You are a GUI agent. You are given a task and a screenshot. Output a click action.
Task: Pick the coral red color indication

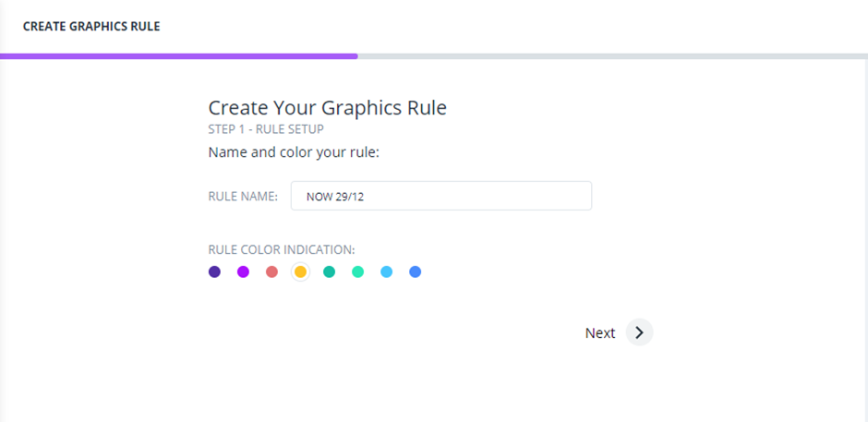pyautogui.click(x=271, y=271)
